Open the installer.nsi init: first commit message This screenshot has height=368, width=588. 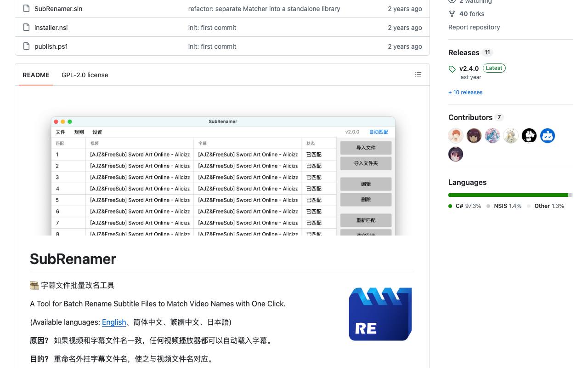(212, 28)
